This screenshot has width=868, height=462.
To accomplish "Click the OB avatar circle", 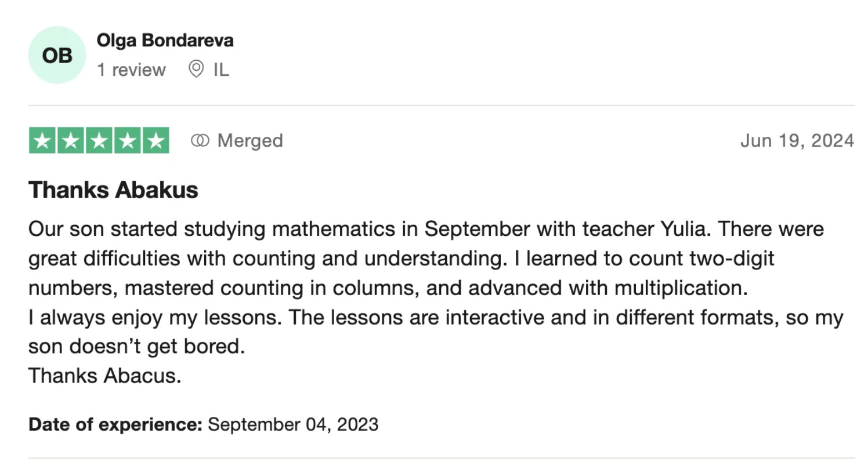I will (x=57, y=55).
